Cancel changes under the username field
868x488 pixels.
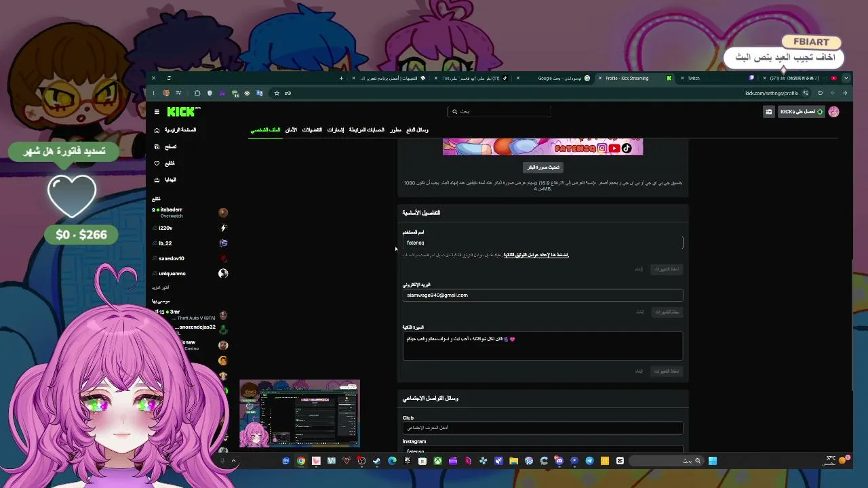(639, 269)
